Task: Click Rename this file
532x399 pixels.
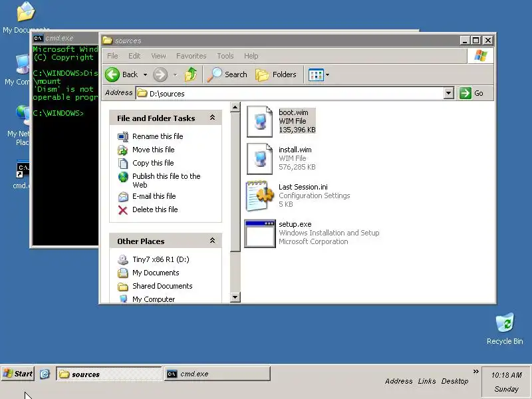Action: point(158,136)
